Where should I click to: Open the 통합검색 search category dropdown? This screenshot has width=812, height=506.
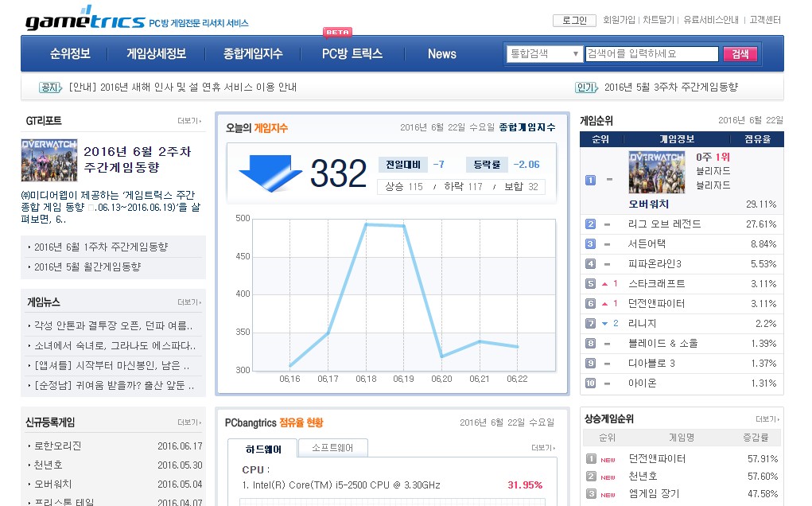(x=545, y=54)
